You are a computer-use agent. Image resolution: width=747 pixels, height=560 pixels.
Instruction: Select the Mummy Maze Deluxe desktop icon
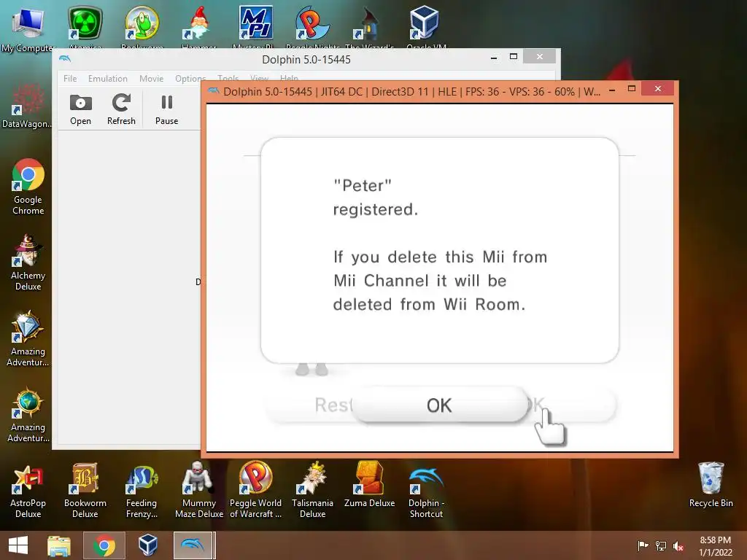[199, 490]
